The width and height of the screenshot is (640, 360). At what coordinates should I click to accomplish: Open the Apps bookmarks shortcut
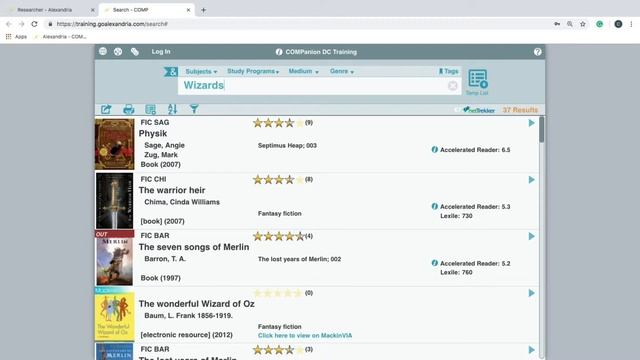pyautogui.click(x=16, y=36)
